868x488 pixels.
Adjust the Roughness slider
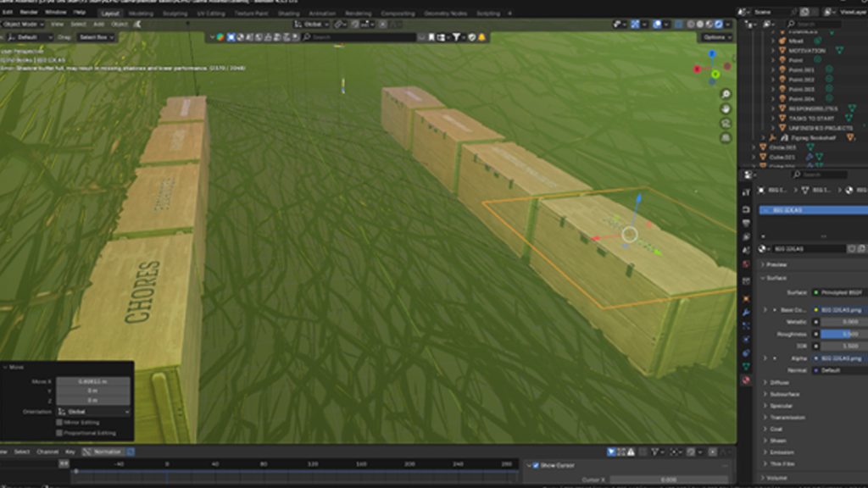[x=843, y=334]
